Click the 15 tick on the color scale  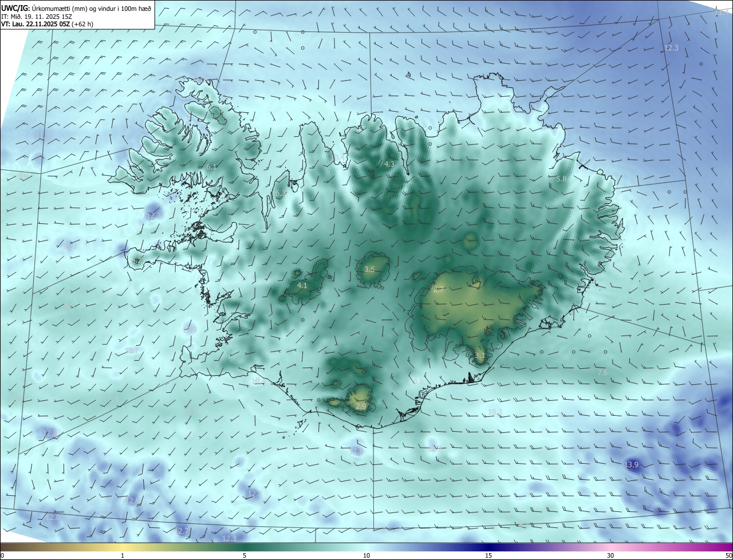point(488,555)
